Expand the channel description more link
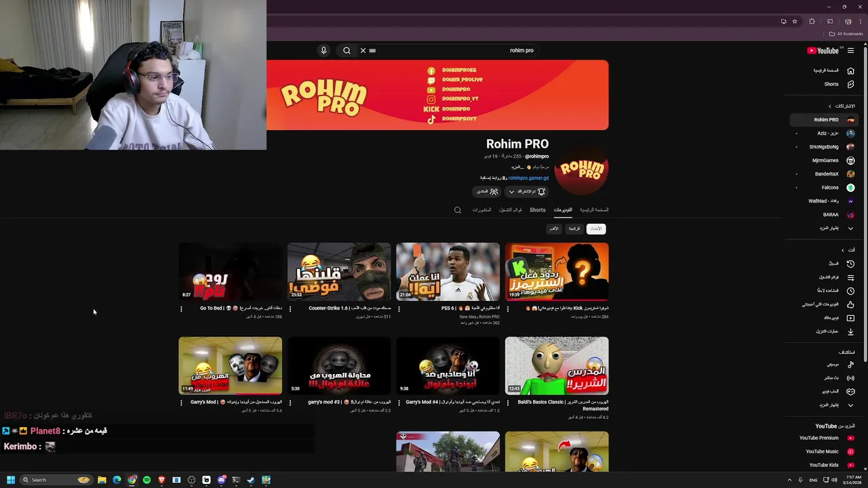Image resolution: width=868 pixels, height=488 pixels. point(517,167)
